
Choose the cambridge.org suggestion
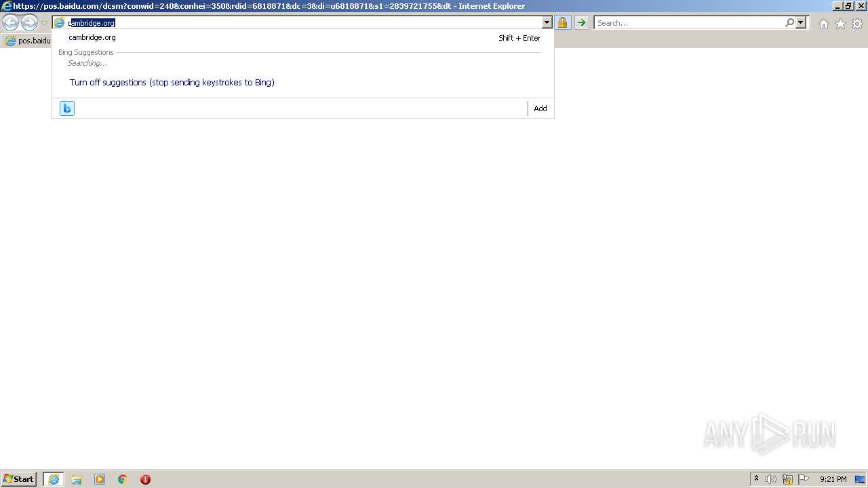click(x=302, y=38)
